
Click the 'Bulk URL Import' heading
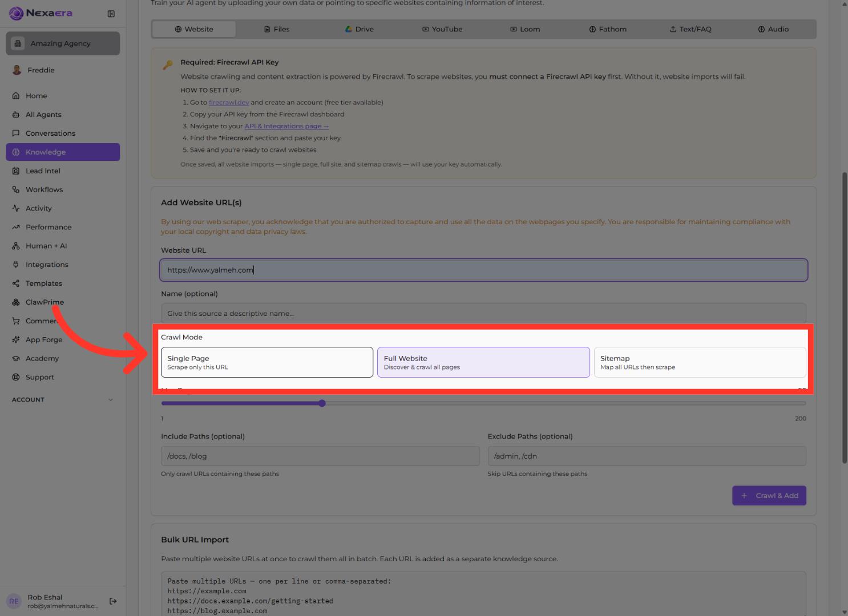click(195, 540)
